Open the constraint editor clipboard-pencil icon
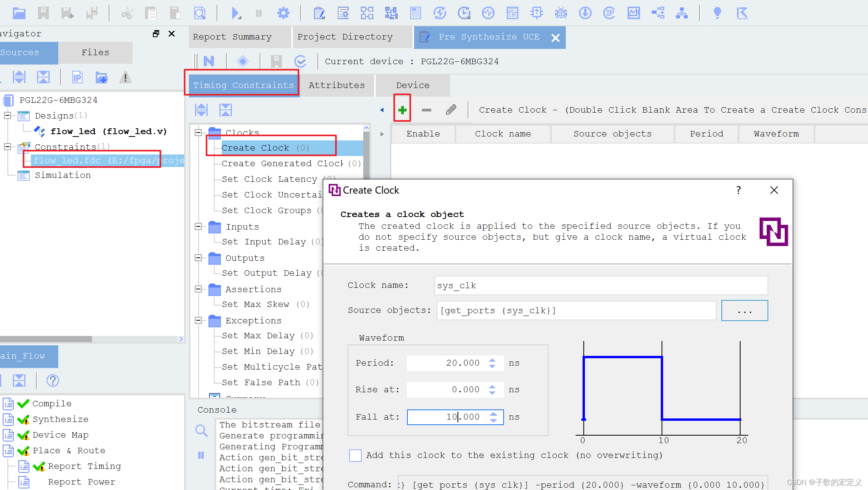Image resolution: width=868 pixels, height=490 pixels. pos(319,13)
